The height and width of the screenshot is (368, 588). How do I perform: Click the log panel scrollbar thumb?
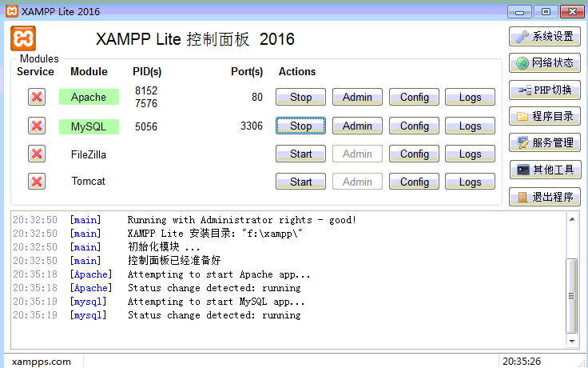[x=571, y=295]
